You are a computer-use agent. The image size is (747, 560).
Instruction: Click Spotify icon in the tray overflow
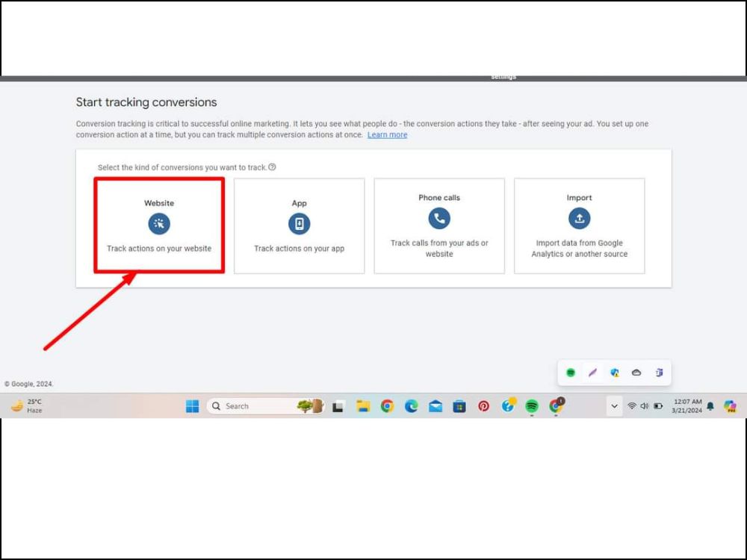coord(571,373)
